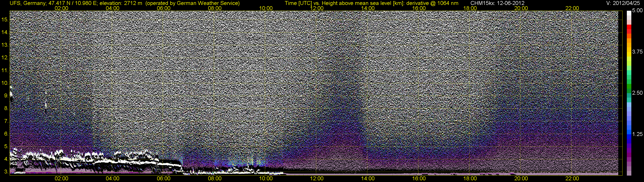This screenshot has width=644, height=182.
Task: Click the 7 km height axis label
Action: click(x=6, y=121)
